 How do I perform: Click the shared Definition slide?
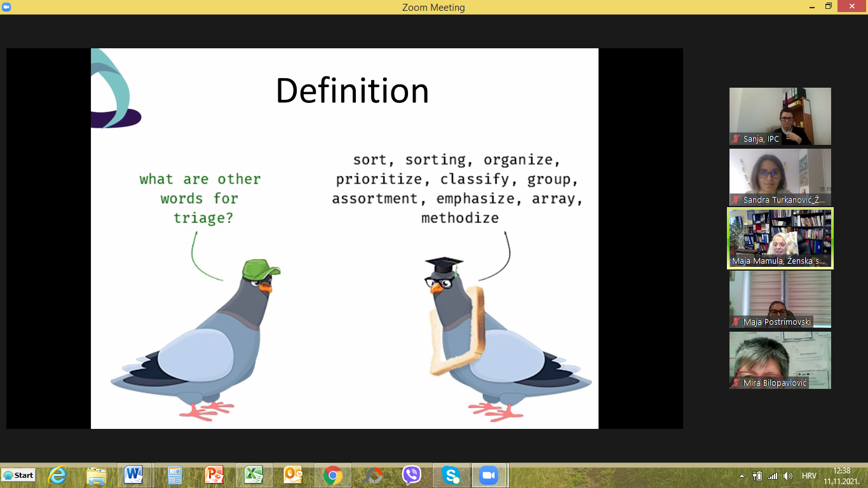click(x=344, y=238)
